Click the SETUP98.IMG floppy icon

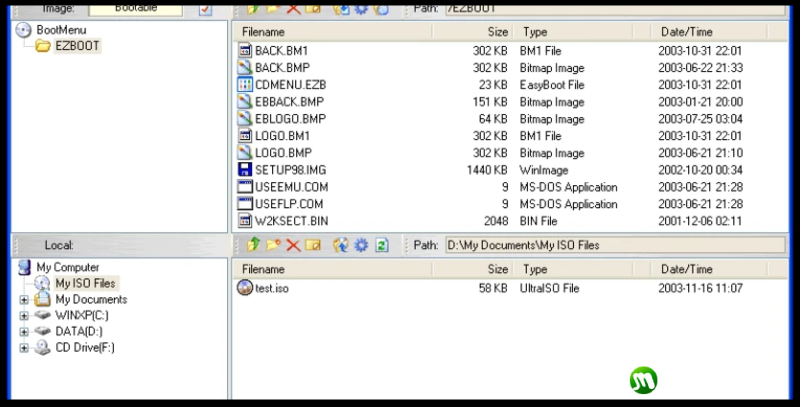245,170
